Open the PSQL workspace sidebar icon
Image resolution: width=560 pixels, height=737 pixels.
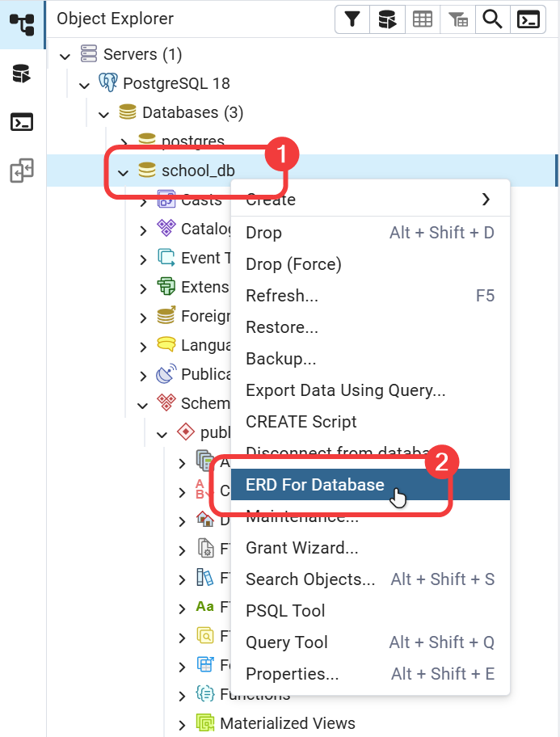[x=22, y=123]
